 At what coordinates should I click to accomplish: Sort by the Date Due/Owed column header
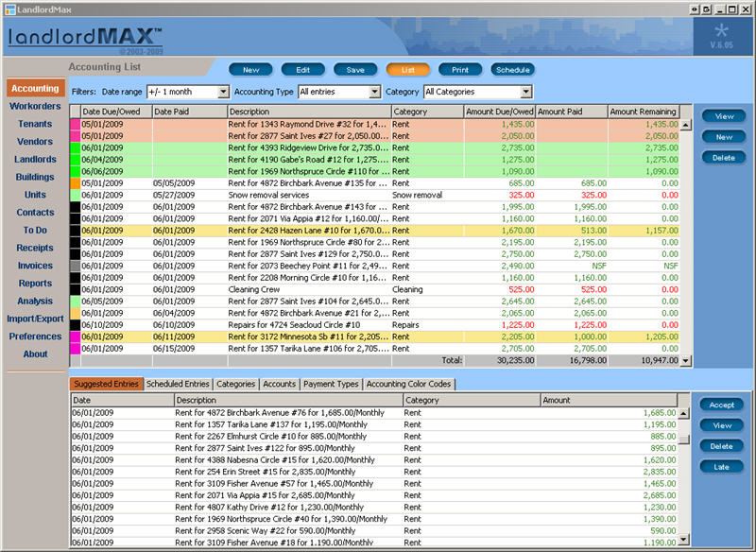coord(116,112)
